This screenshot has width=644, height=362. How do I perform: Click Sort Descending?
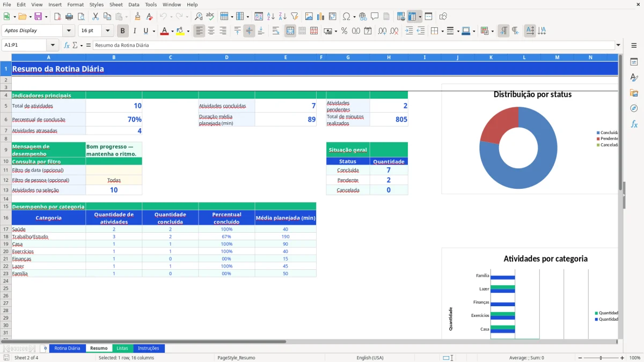coord(282,17)
